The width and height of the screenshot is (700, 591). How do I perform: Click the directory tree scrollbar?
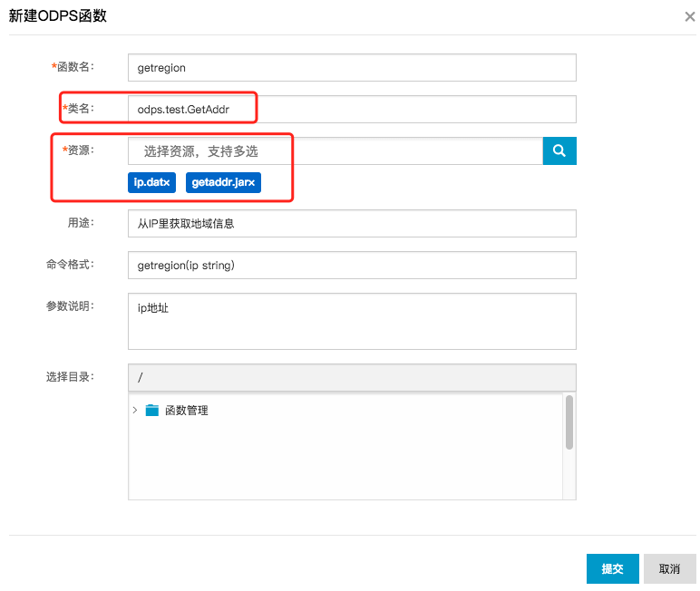click(569, 421)
